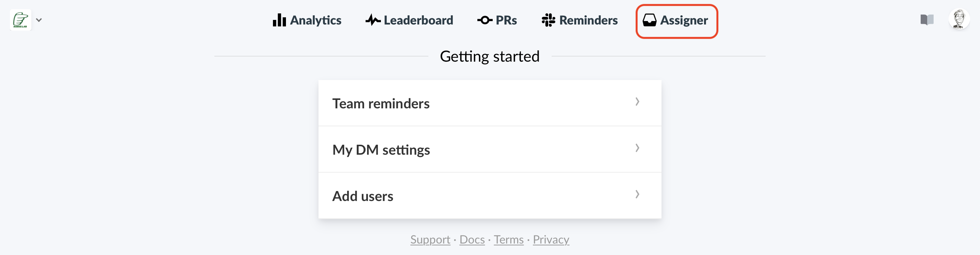980x255 pixels.
Task: Open the Privacy link
Action: point(551,239)
